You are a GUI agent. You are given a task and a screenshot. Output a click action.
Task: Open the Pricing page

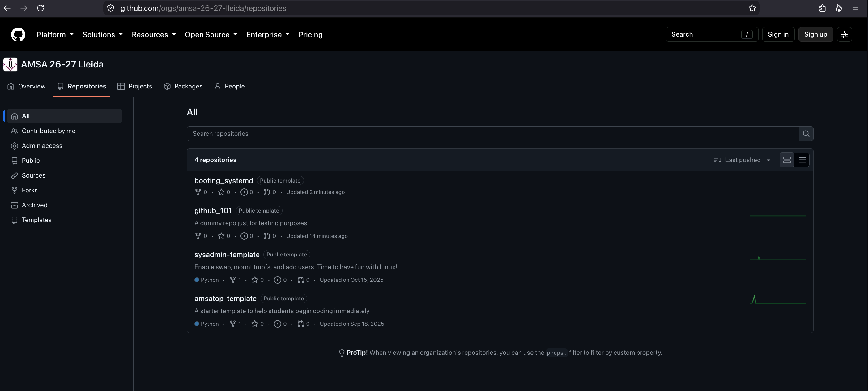click(x=310, y=34)
